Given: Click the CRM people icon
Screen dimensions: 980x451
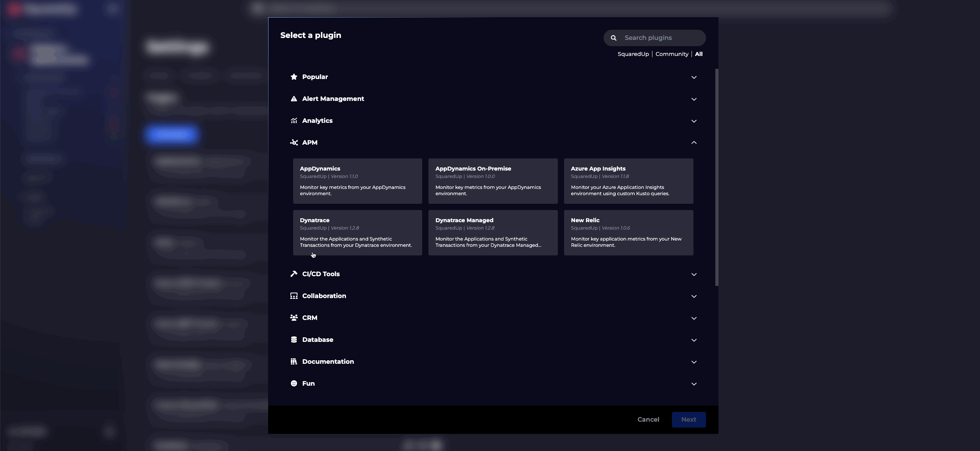Looking at the screenshot, I should click(294, 318).
